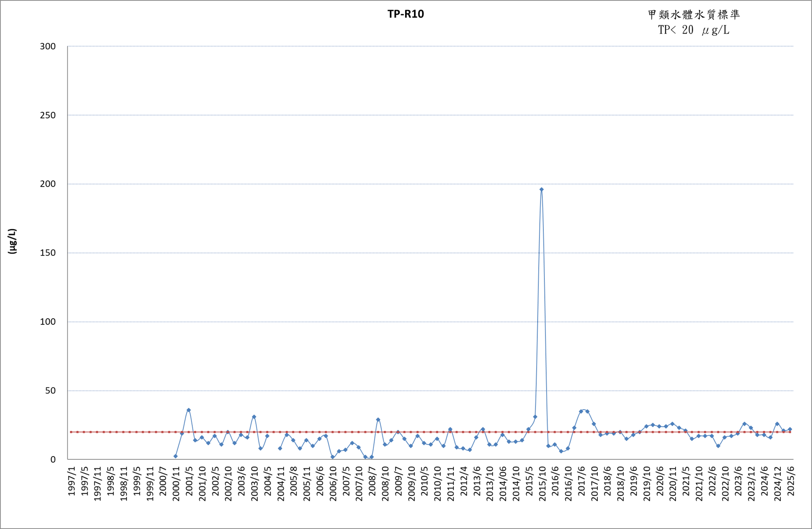812x529 pixels.
Task: Click the 1999/11 date label
Action: click(150, 484)
